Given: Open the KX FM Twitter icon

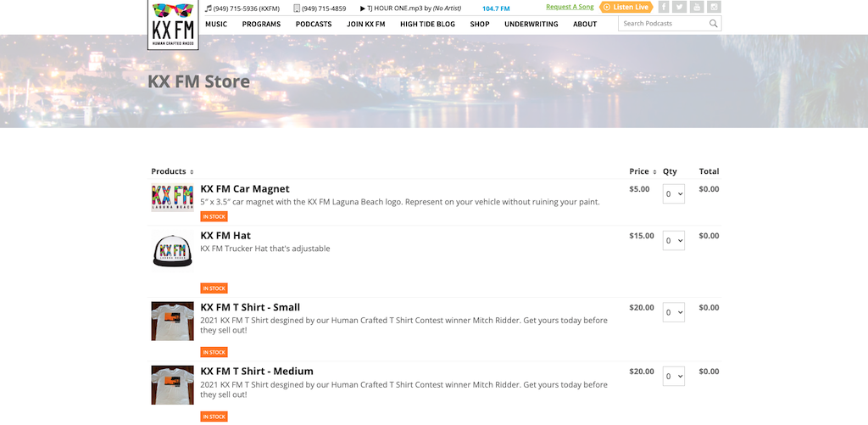Looking at the screenshot, I should pos(680,7).
